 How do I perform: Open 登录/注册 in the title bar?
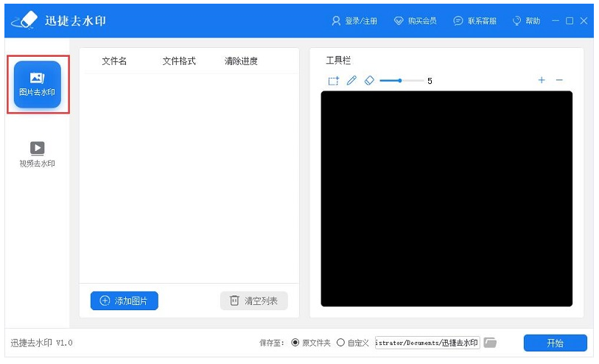coord(354,21)
